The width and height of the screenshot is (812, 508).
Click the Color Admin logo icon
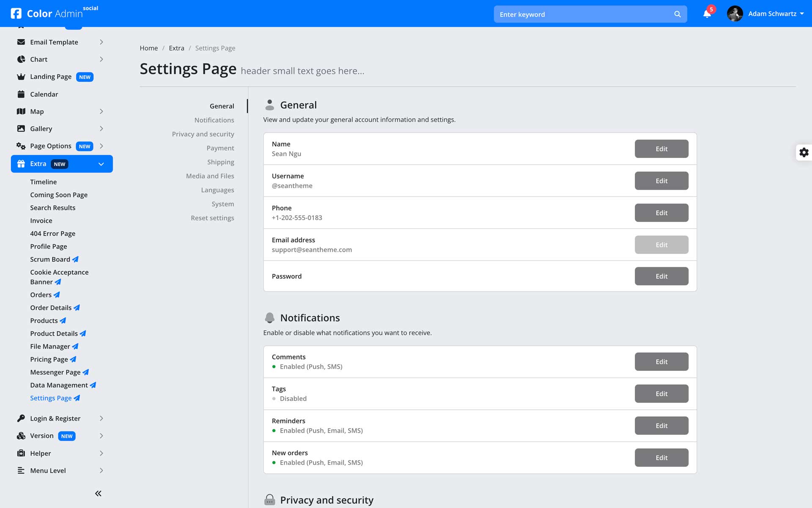click(x=16, y=14)
